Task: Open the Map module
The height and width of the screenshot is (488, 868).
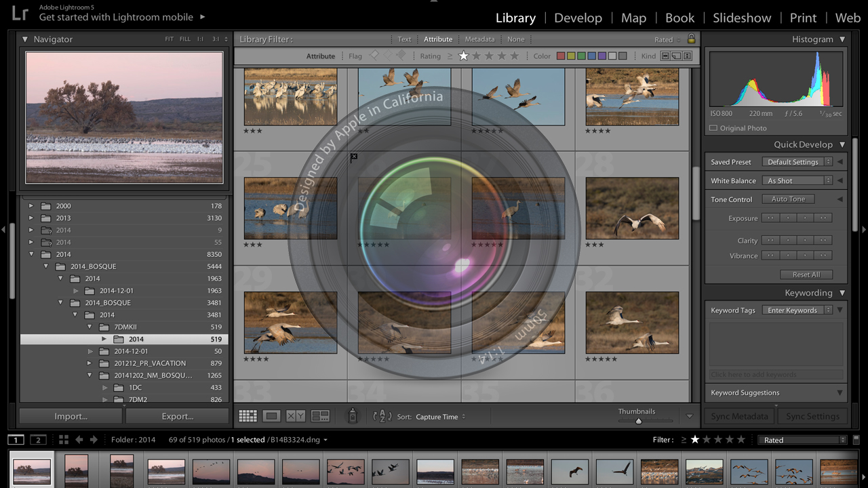Action: [x=633, y=18]
